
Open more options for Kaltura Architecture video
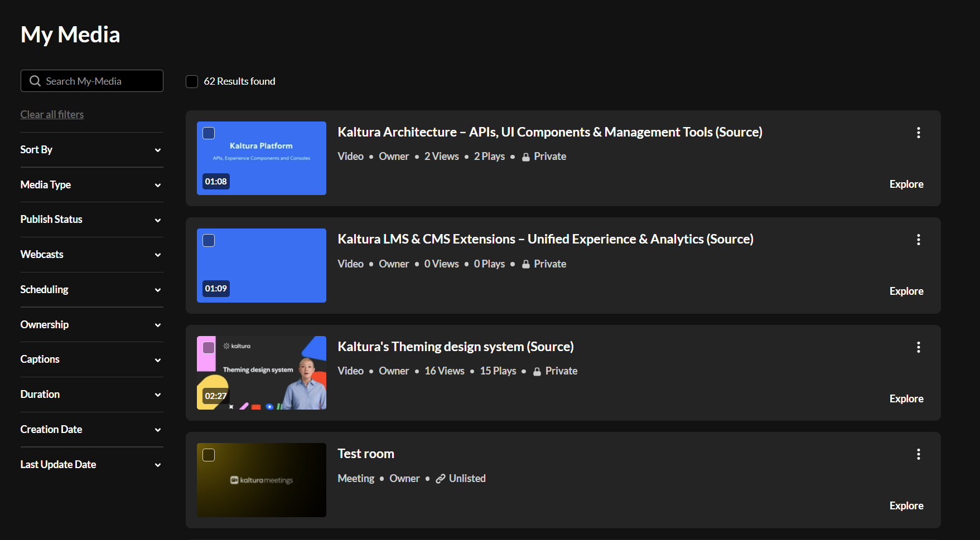tap(918, 133)
